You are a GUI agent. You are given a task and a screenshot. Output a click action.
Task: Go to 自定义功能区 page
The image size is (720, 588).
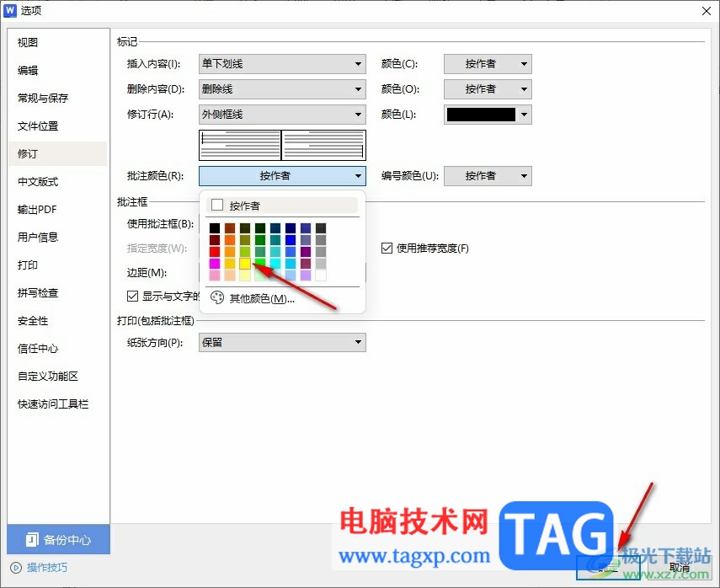[57, 377]
